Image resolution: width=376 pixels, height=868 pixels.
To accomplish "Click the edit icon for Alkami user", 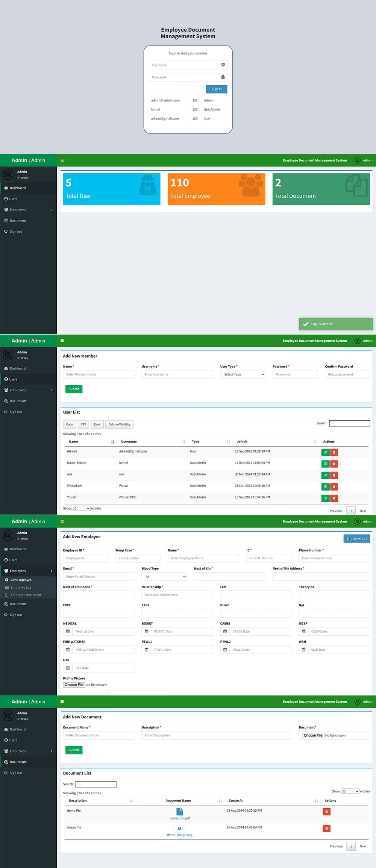I will 325,452.
